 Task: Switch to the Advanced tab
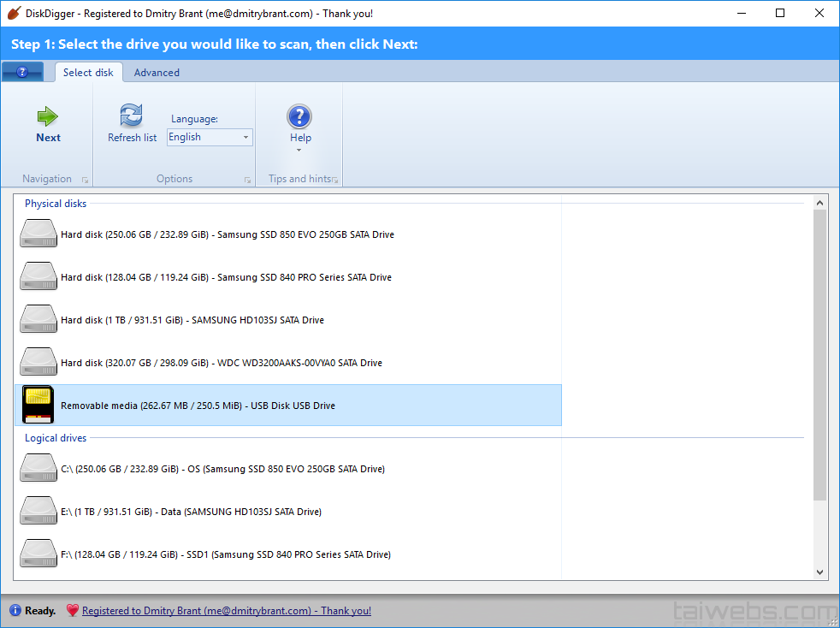pyautogui.click(x=157, y=73)
